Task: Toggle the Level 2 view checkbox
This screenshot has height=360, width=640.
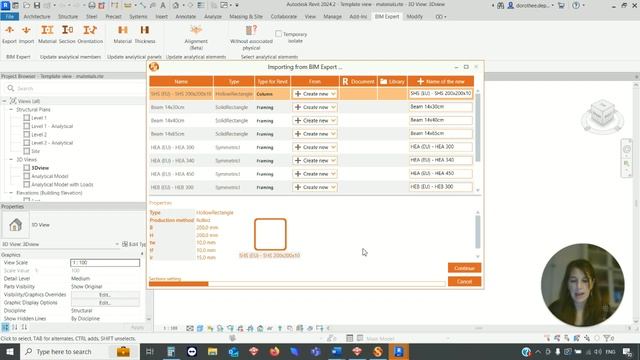Action: (x=27, y=134)
